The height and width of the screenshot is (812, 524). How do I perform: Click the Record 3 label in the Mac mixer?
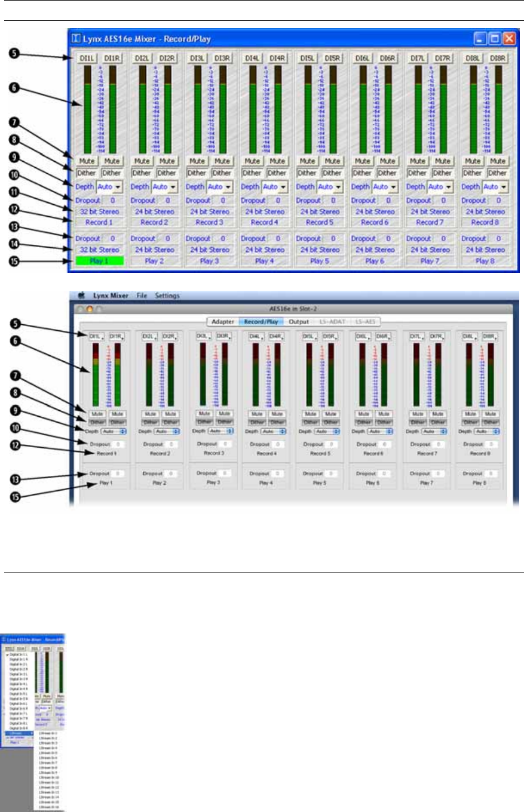[213, 453]
